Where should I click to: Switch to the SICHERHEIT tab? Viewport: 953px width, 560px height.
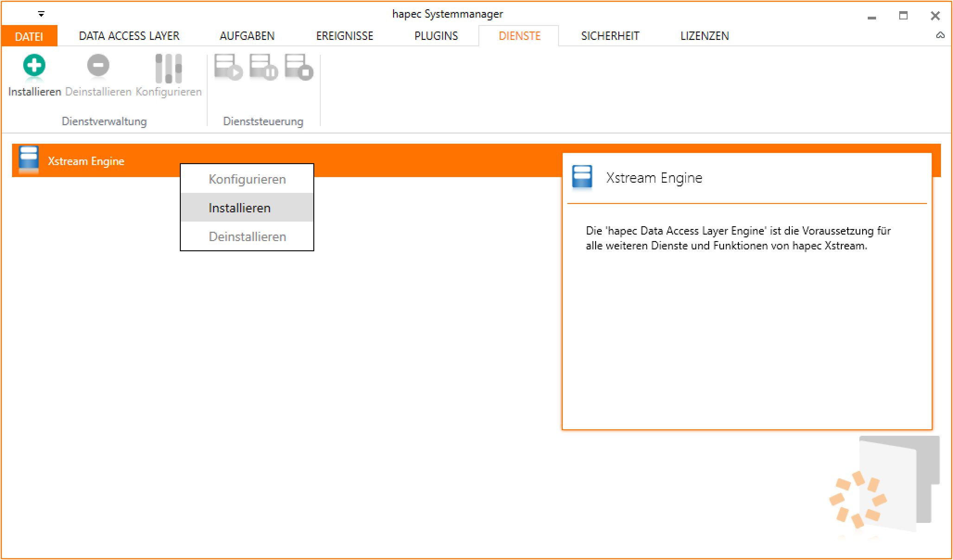(x=610, y=36)
